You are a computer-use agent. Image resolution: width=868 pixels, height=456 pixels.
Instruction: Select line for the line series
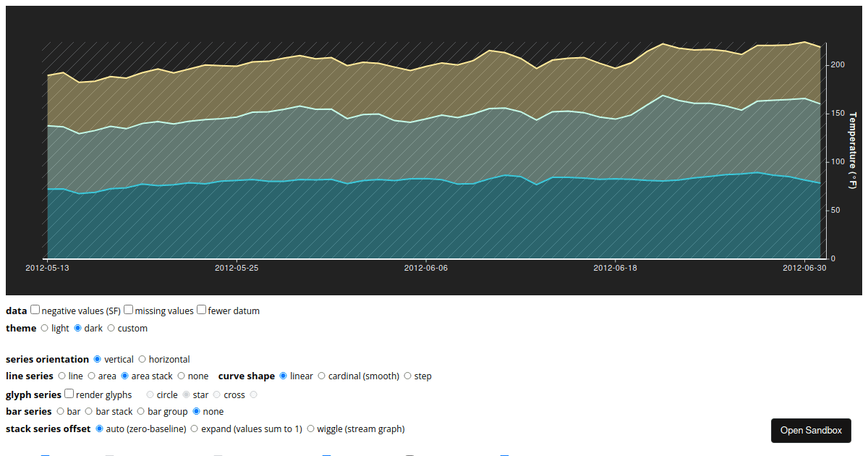[62, 376]
